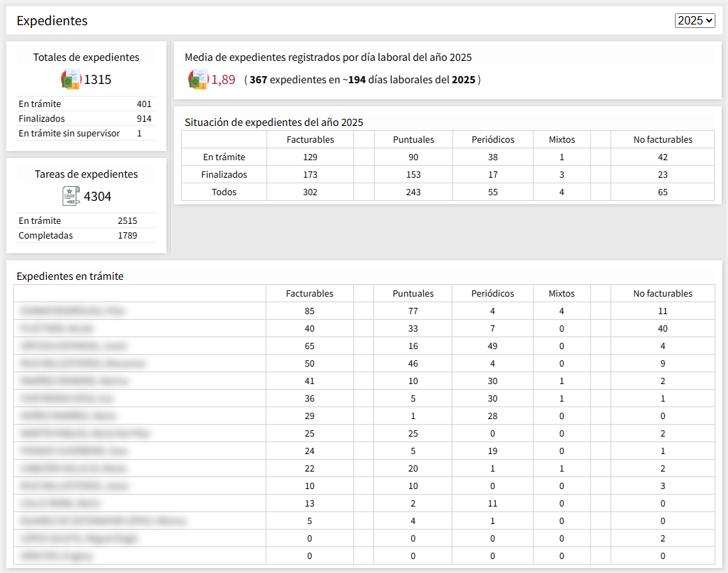Click Mixtos header in Situación de expedientes table
This screenshot has width=728, height=573.
(x=562, y=139)
